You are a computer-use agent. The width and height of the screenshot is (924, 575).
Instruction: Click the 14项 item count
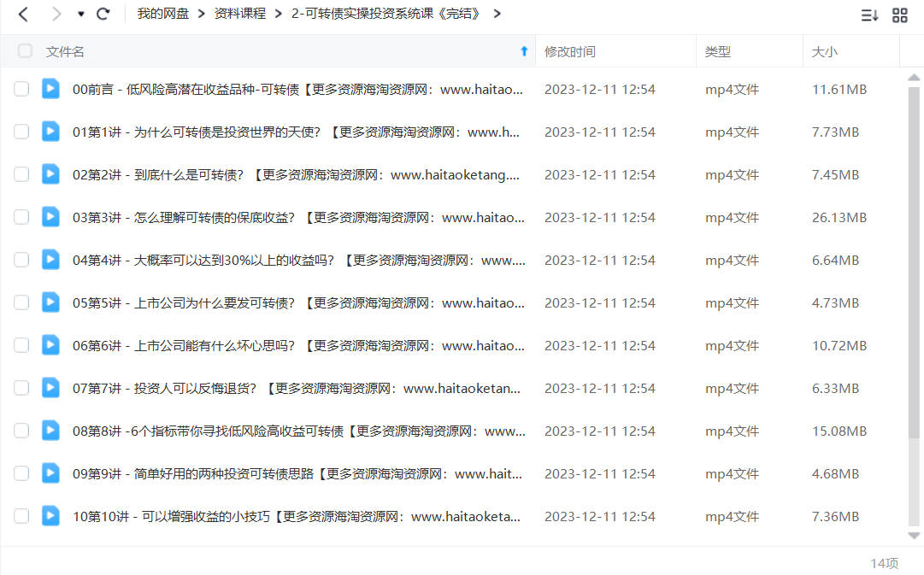point(885,563)
